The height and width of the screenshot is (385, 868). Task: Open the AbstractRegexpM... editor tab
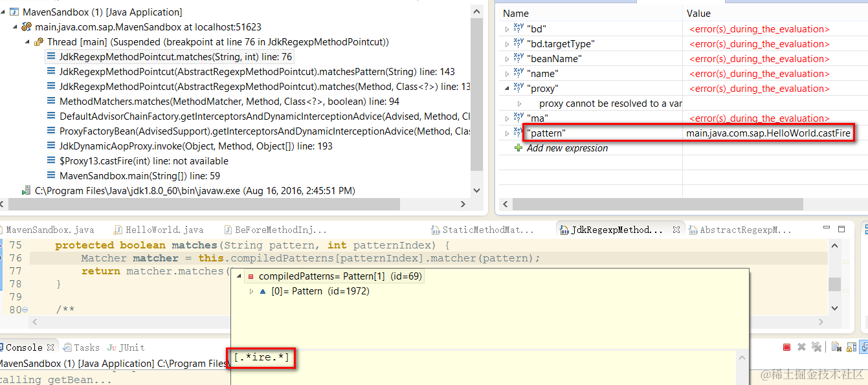(740, 230)
